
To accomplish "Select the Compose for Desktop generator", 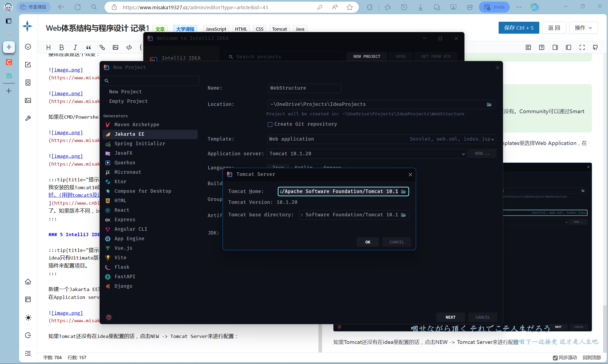I will pyautogui.click(x=150, y=191).
